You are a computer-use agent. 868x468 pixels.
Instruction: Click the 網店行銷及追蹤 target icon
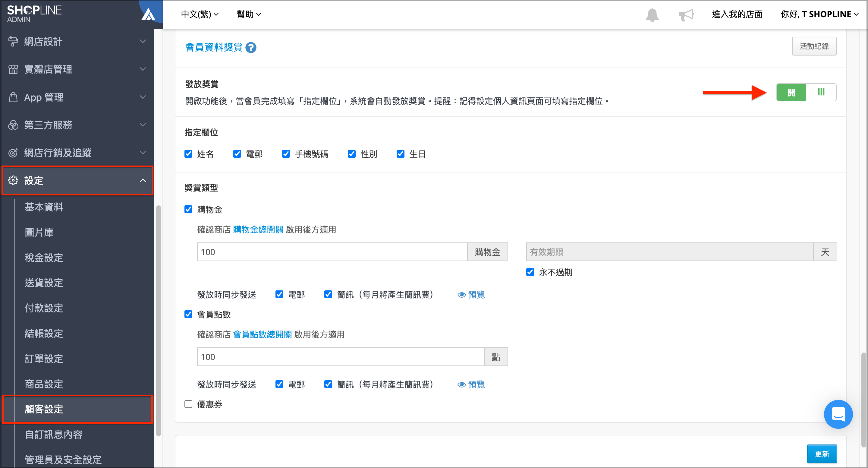[13, 153]
